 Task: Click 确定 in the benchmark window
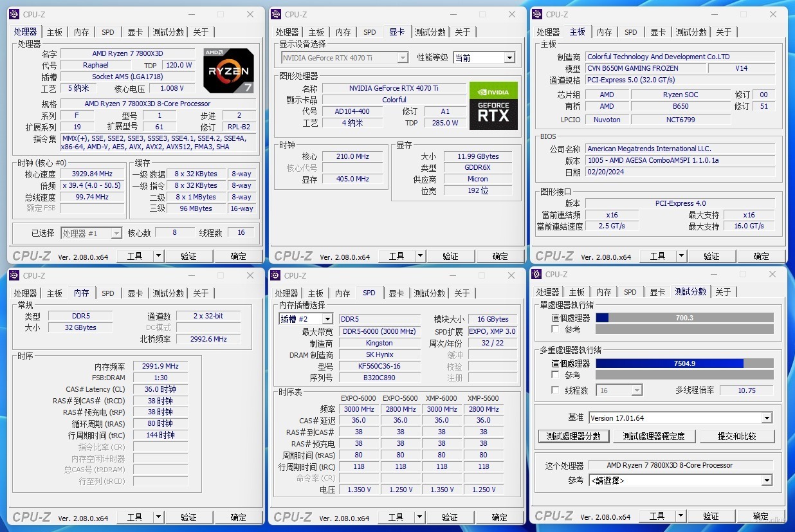[x=761, y=515]
